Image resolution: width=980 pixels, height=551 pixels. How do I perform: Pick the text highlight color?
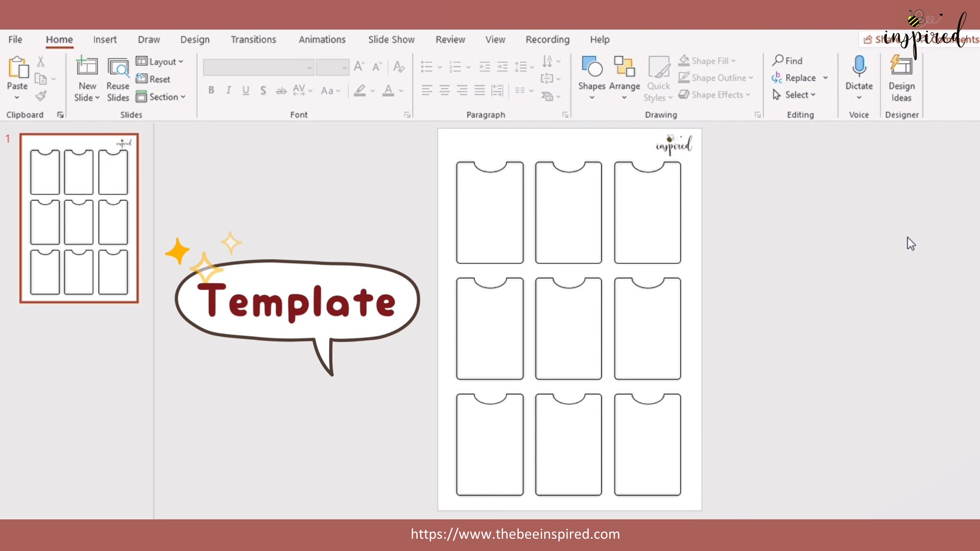359,90
